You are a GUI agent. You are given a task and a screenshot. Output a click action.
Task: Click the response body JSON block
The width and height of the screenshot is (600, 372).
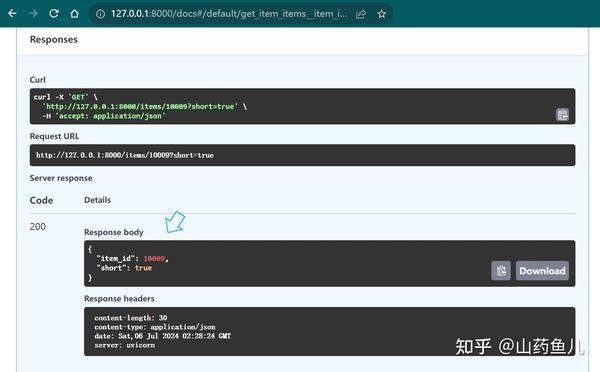[x=329, y=263]
